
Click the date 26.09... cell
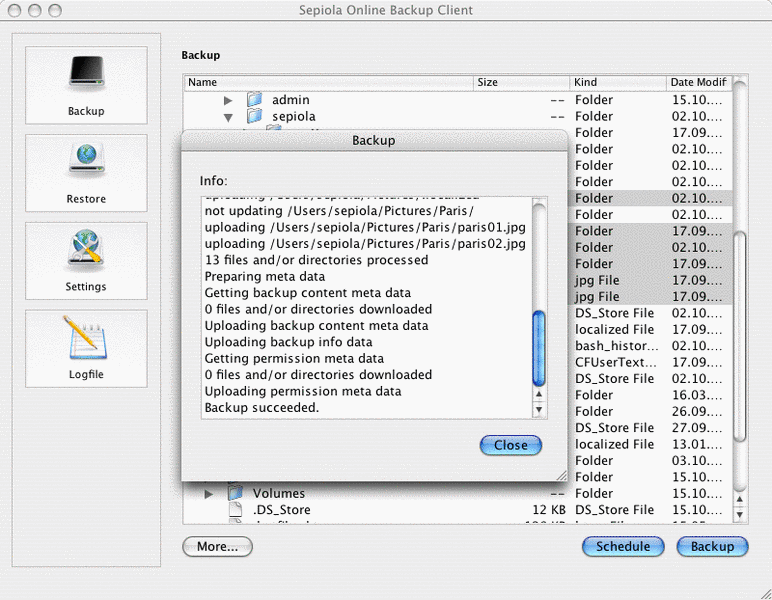(697, 411)
